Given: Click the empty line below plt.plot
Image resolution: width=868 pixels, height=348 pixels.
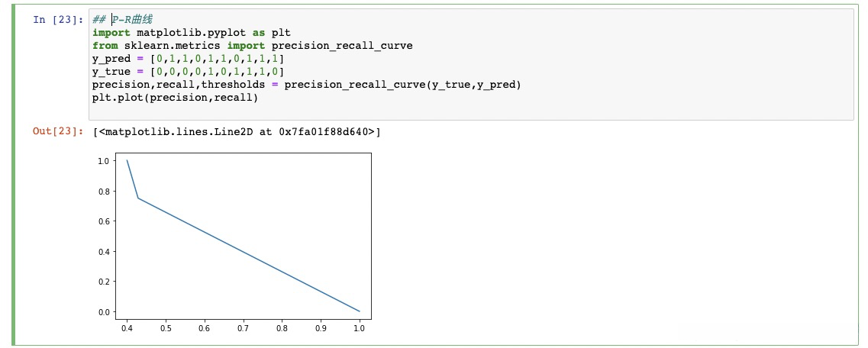Looking at the screenshot, I should [305, 110].
